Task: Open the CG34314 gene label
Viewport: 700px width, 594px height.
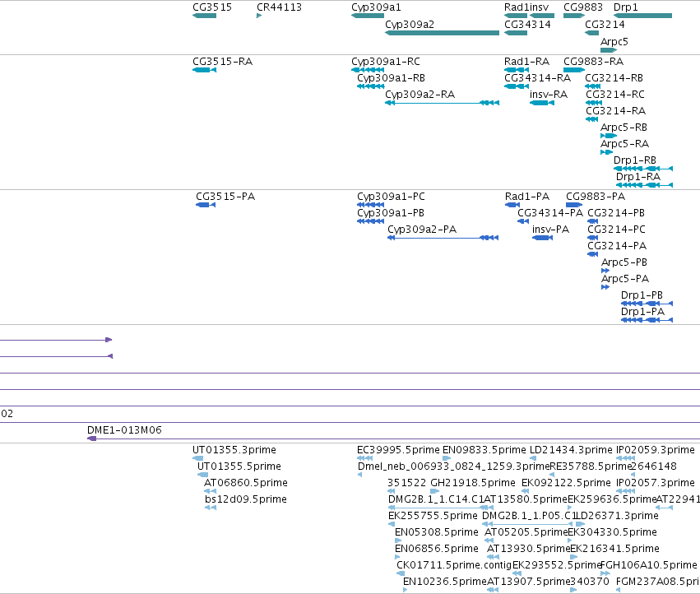Action: point(527,24)
